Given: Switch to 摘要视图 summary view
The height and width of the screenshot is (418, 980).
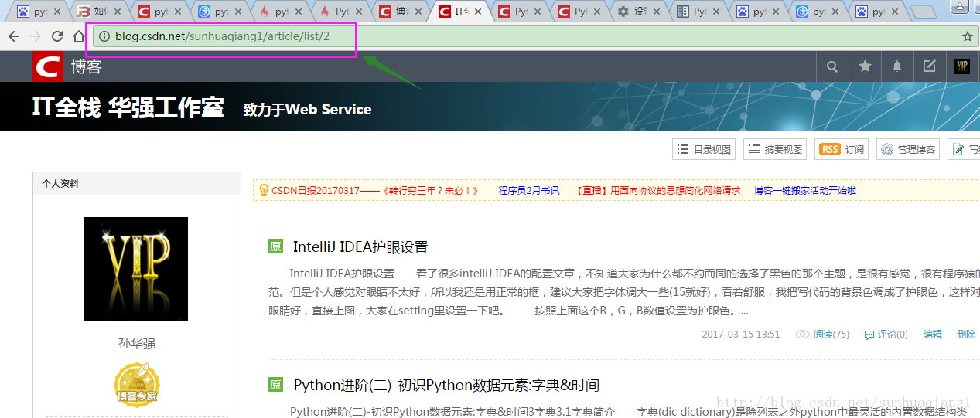Looking at the screenshot, I should point(776,149).
